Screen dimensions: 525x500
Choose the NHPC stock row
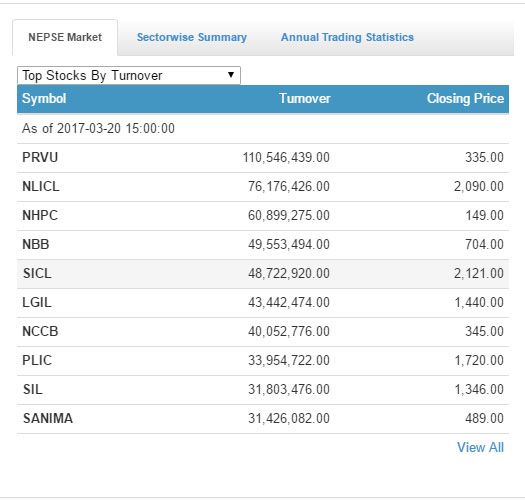point(263,215)
